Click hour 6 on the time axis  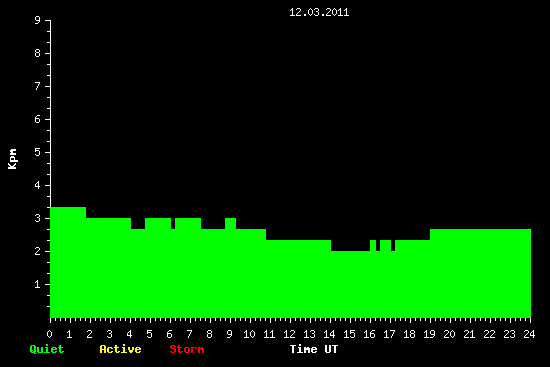(x=169, y=334)
